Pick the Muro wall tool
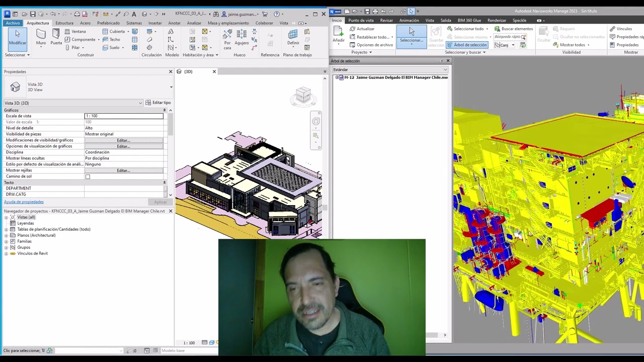This screenshot has height=362, width=644. [41, 37]
